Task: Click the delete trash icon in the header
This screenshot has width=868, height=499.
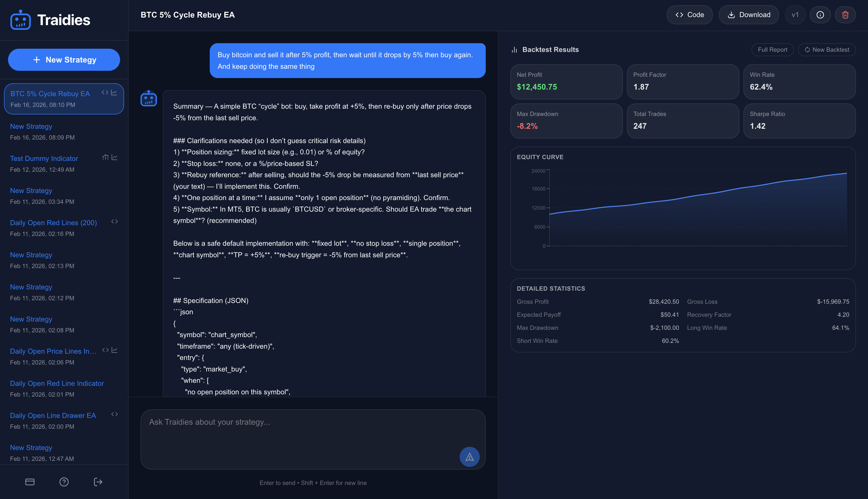Action: pos(845,15)
